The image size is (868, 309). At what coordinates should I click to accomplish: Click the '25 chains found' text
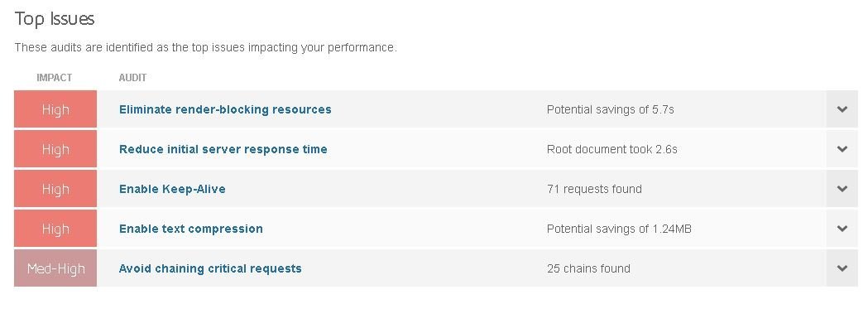click(588, 269)
